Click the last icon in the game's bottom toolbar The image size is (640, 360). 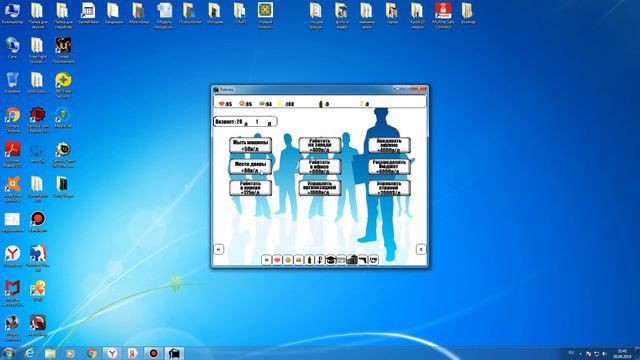tap(373, 260)
